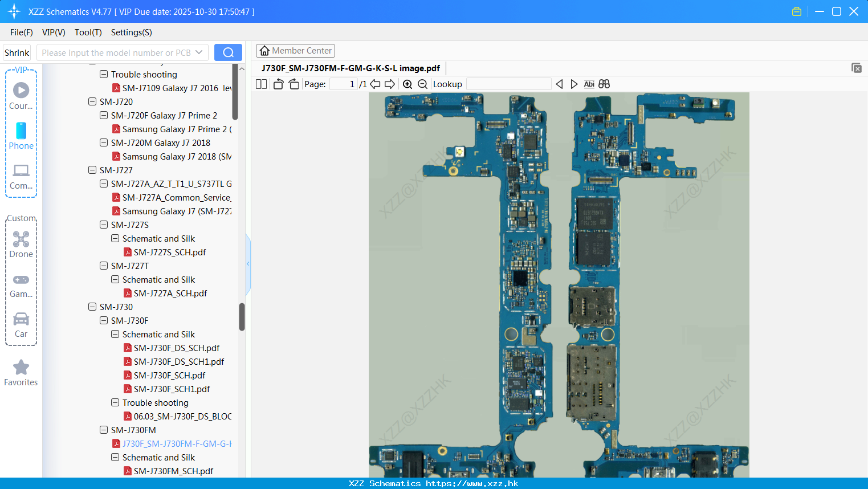Open the Tool(T) menu
Image resolution: width=868 pixels, height=489 pixels.
click(x=88, y=32)
